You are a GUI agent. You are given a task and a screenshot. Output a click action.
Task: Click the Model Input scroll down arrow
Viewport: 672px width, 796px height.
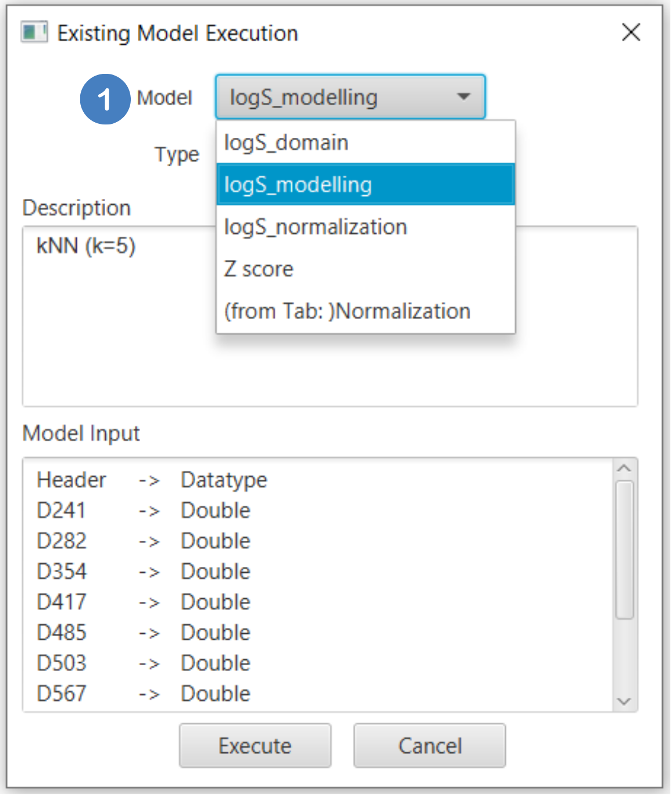click(624, 701)
